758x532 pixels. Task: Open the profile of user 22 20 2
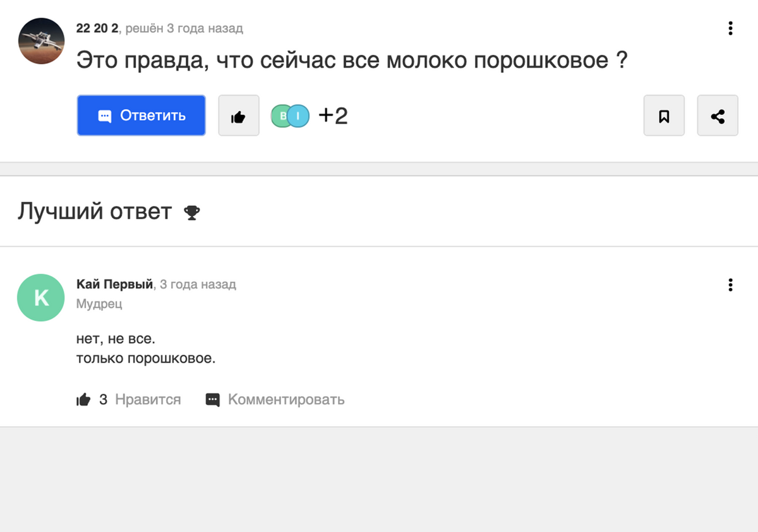97,28
